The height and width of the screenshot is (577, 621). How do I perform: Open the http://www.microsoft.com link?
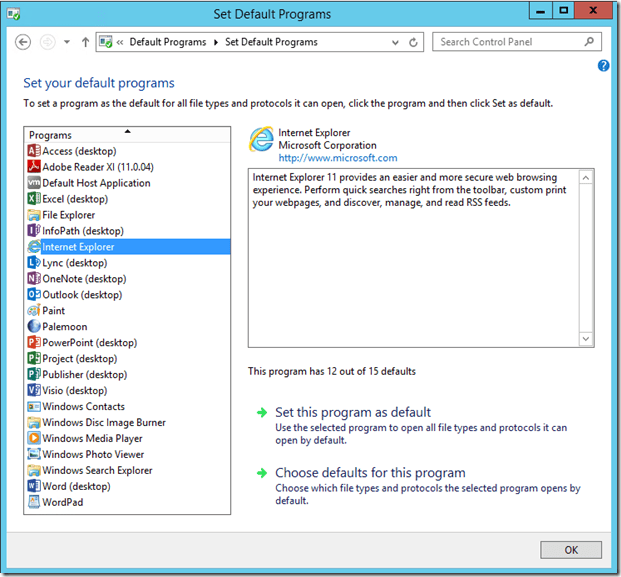[x=337, y=158]
